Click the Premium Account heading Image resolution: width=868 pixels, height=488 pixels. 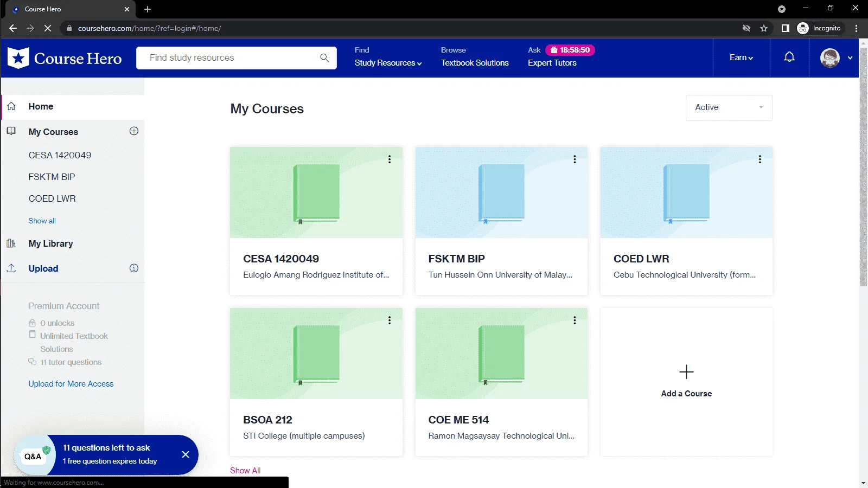pyautogui.click(x=64, y=306)
